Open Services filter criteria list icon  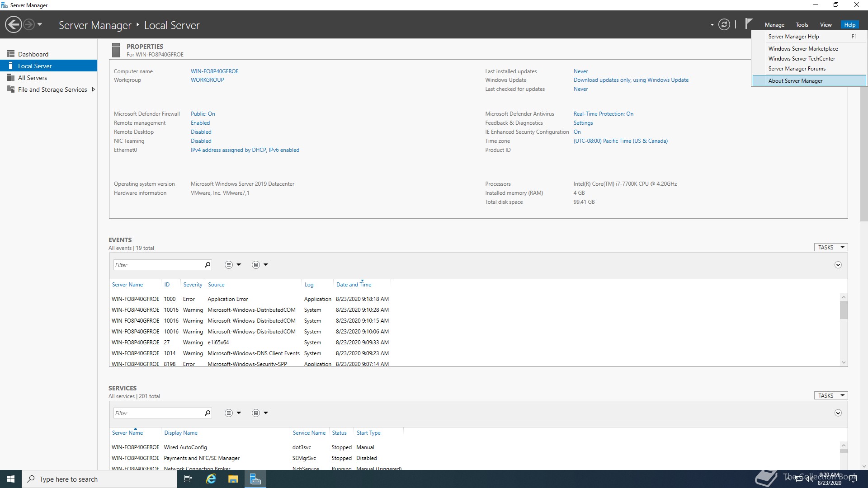pos(229,413)
